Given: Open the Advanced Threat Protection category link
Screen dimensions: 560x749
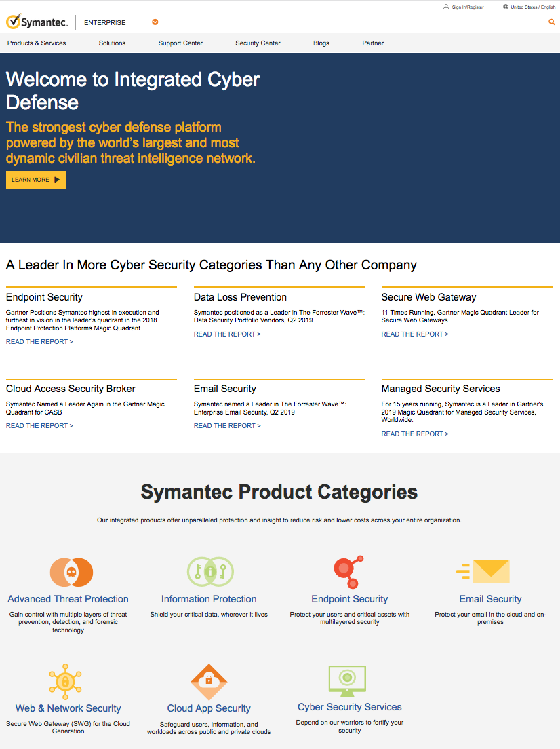Looking at the screenshot, I should click(x=68, y=599).
